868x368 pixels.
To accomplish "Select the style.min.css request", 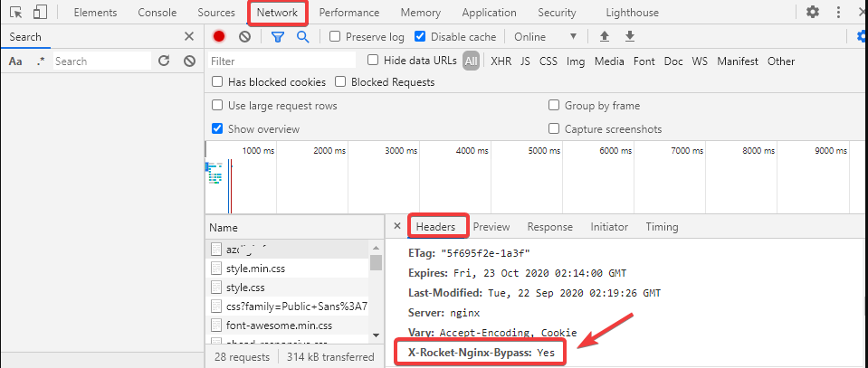I will point(255,269).
